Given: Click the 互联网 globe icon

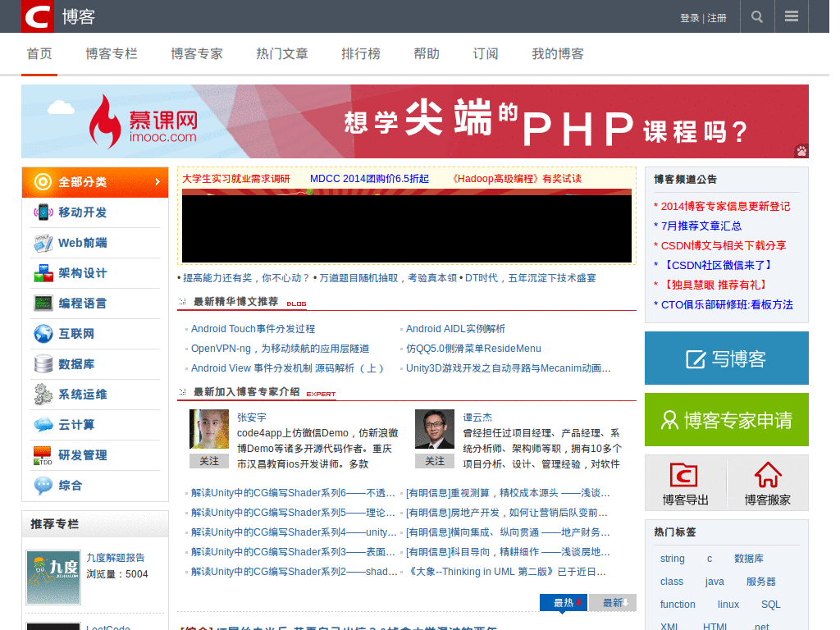Looking at the screenshot, I should click(x=43, y=334).
